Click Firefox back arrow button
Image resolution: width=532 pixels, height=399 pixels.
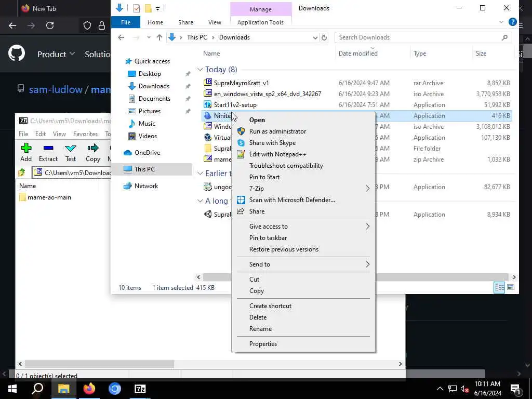tap(12, 25)
